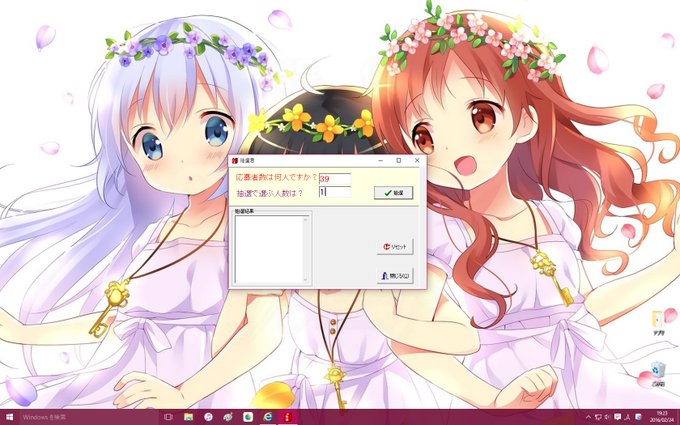The height and width of the screenshot is (425, 680).
Task: Click the 抽選結果 group box label
Action: pos(245,211)
